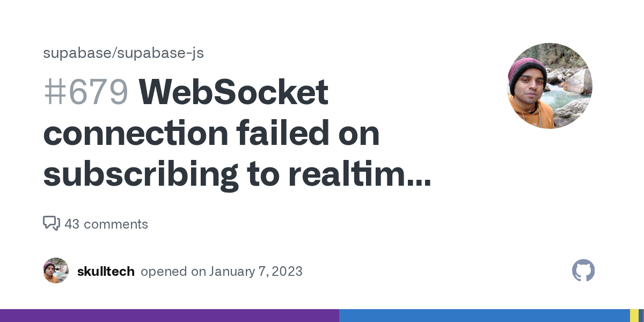Click the word WebSocket in the title
644x322 pixels.
click(x=234, y=92)
